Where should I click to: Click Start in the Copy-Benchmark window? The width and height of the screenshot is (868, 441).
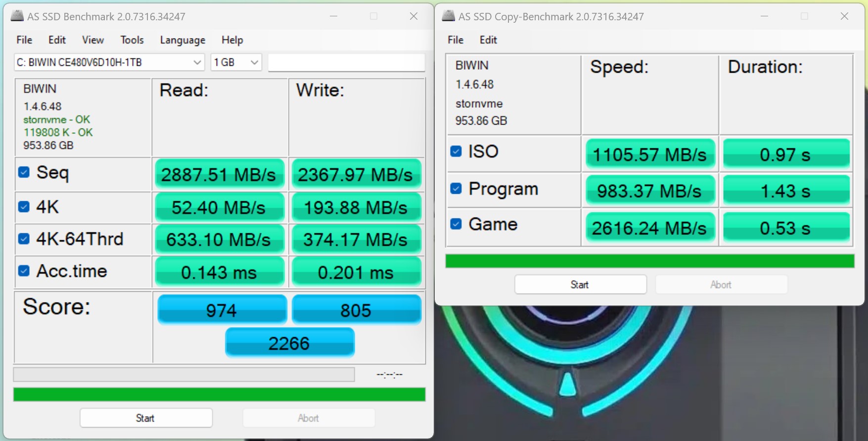click(x=580, y=284)
